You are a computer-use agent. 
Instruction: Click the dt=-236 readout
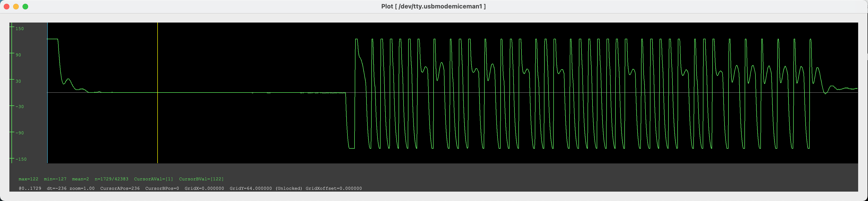pos(57,189)
